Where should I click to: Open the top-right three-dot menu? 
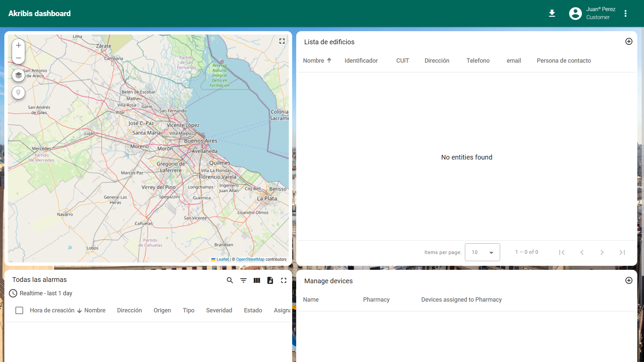[625, 13]
